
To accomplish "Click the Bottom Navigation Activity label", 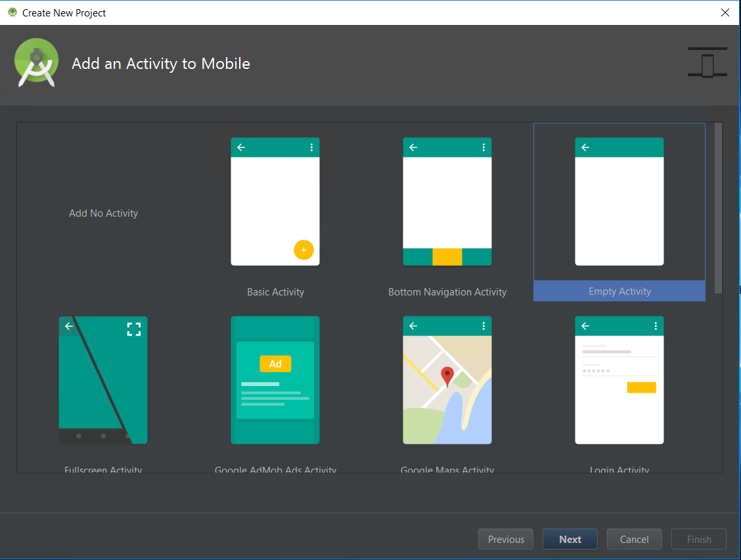I will (447, 291).
